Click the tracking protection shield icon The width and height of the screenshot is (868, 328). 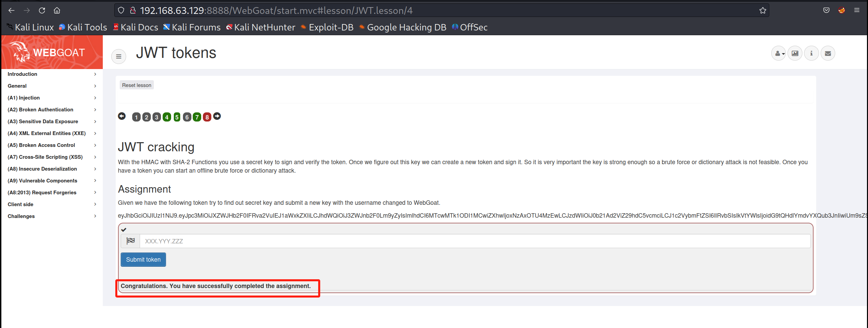(x=121, y=10)
